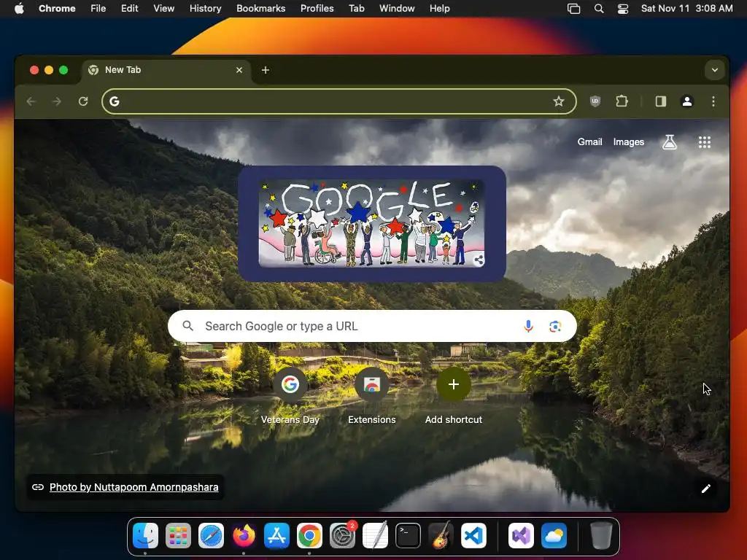Open Visual Studio Code from the Dock
The height and width of the screenshot is (560, 747).
(473, 536)
